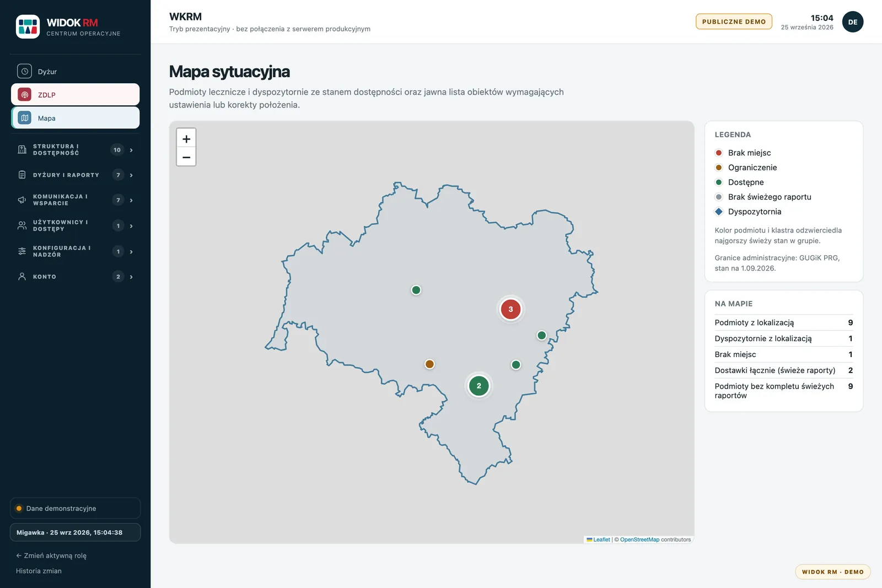
Task: Click Dyspozytornie z lokalizacją row
Action: tap(784, 338)
